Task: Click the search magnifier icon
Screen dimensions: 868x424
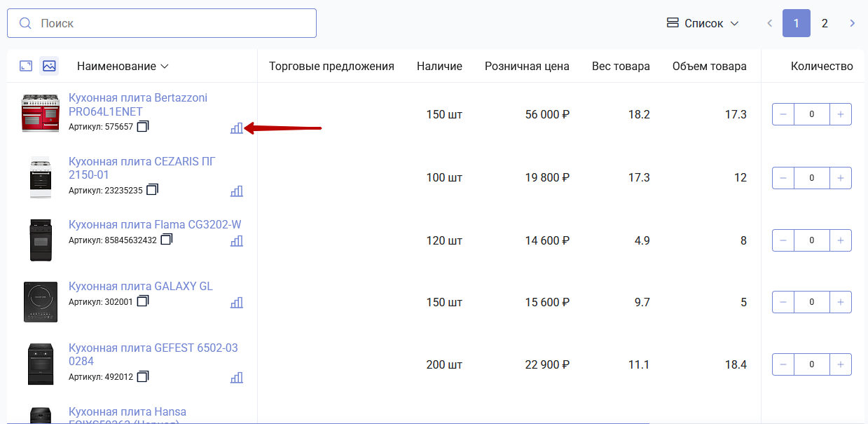Action: click(25, 23)
